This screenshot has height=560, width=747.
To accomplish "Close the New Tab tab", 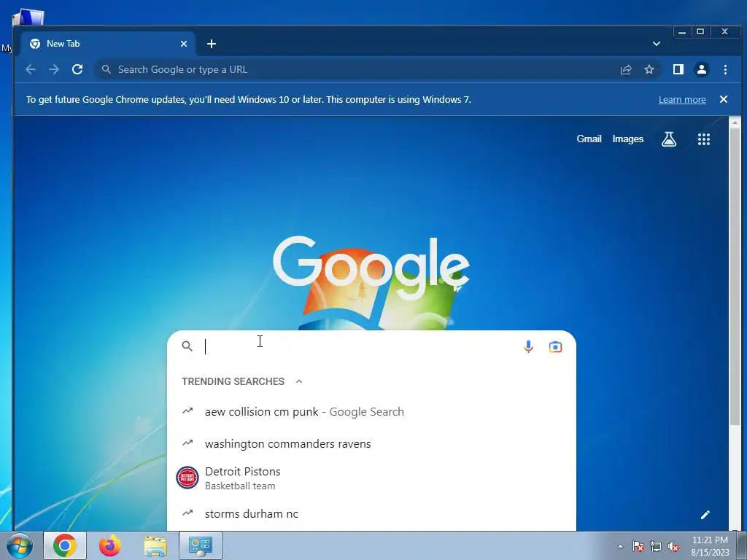I will click(184, 44).
